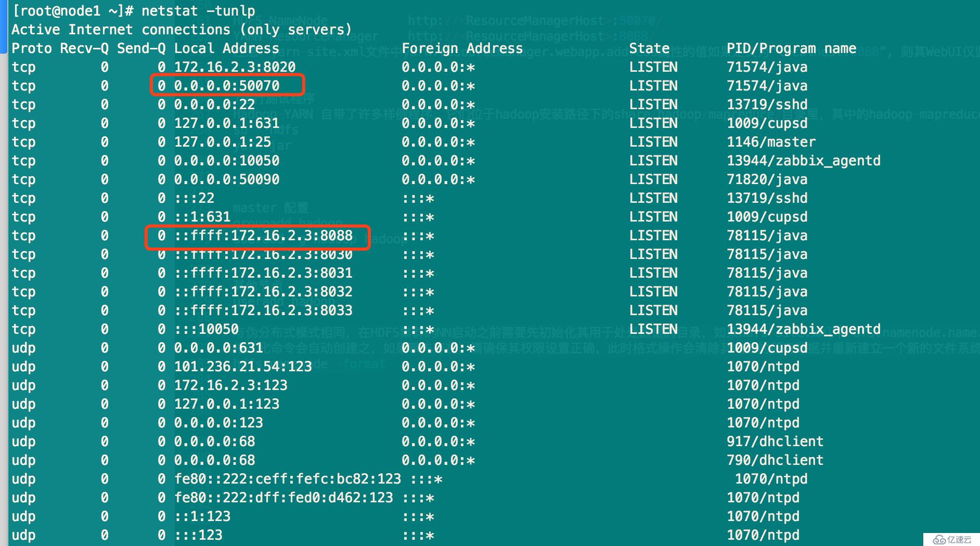Screen dimensions: 980x546
Task: Click 'LISTEN' state in the 0.0.0.0:50090 row
Action: click(653, 179)
